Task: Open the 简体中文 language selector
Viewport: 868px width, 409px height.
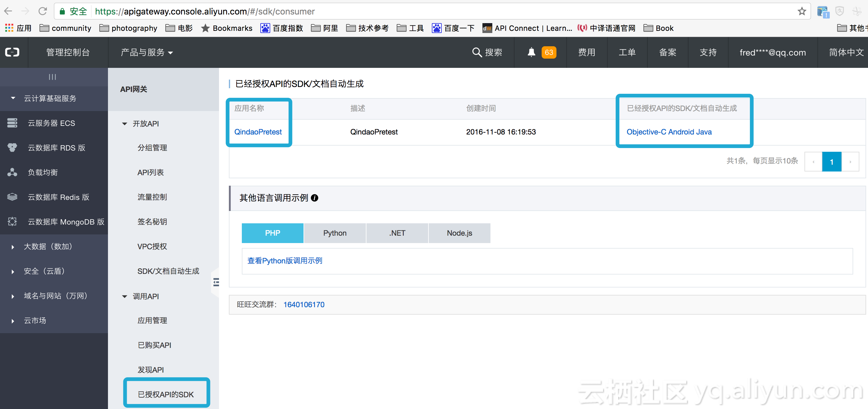Action: point(846,52)
